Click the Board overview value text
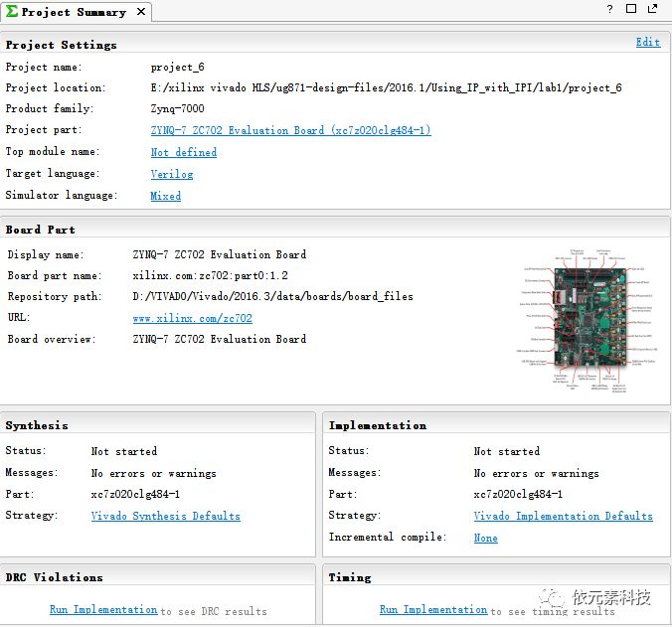 click(220, 339)
